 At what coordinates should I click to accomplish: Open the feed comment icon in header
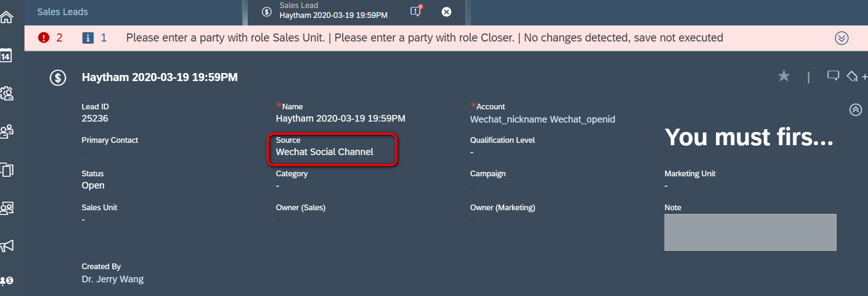[x=833, y=75]
